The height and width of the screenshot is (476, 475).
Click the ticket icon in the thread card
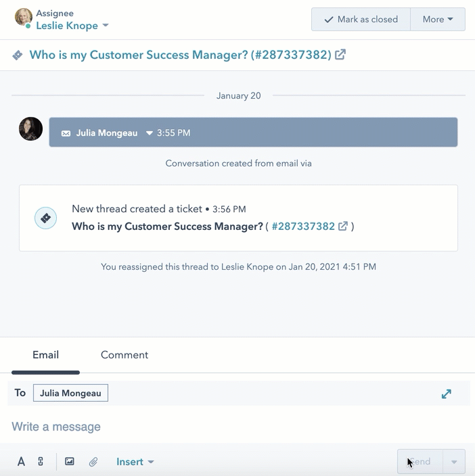[45, 218]
